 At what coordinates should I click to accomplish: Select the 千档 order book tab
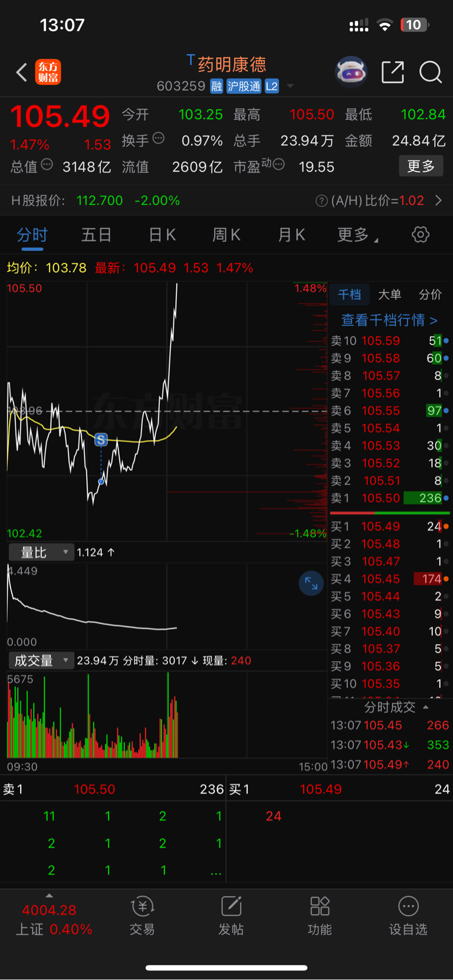[349, 294]
